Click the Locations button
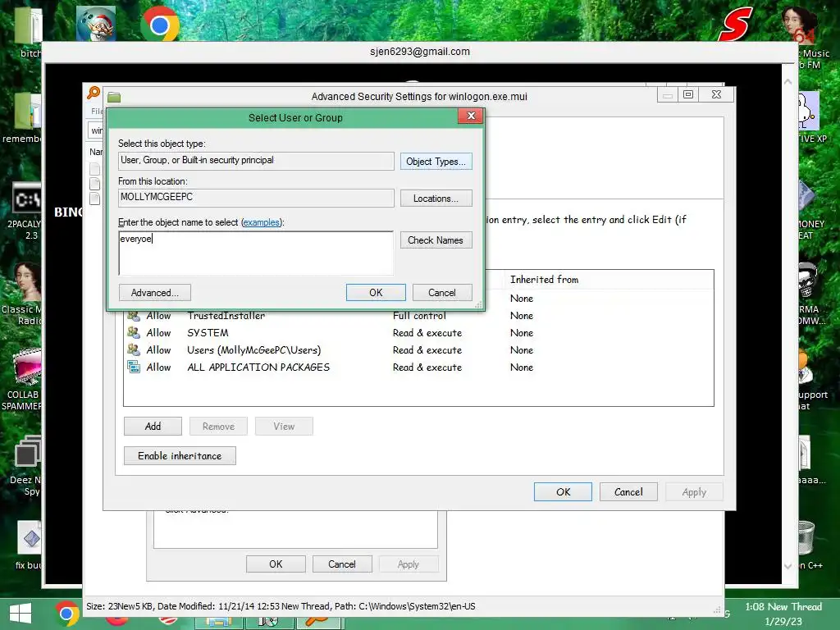This screenshot has width=840, height=630. tap(436, 199)
